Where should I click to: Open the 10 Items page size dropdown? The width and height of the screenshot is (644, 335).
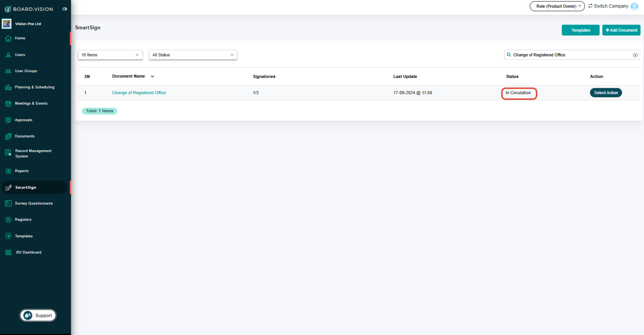point(110,55)
